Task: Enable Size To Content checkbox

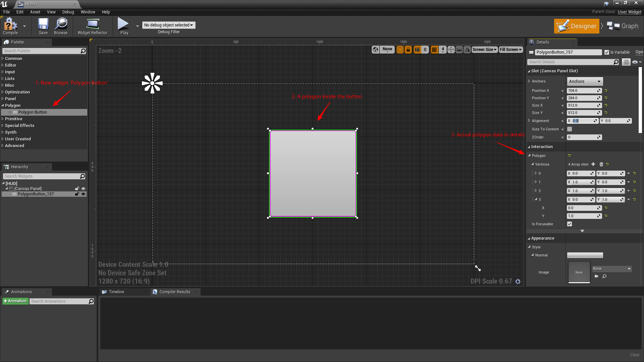Action: pos(570,129)
